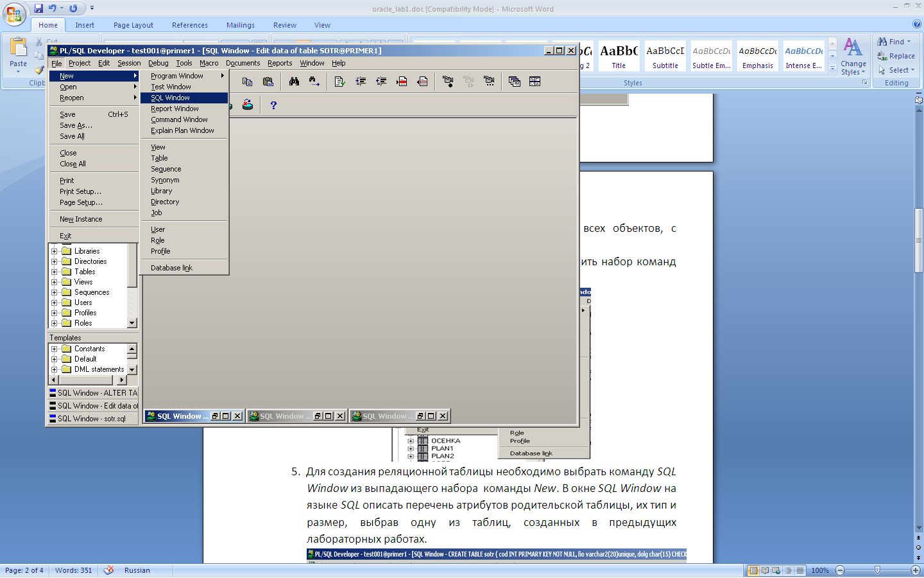
Task: Open the Session menu in PL/SQL Developer
Action: pyautogui.click(x=129, y=63)
